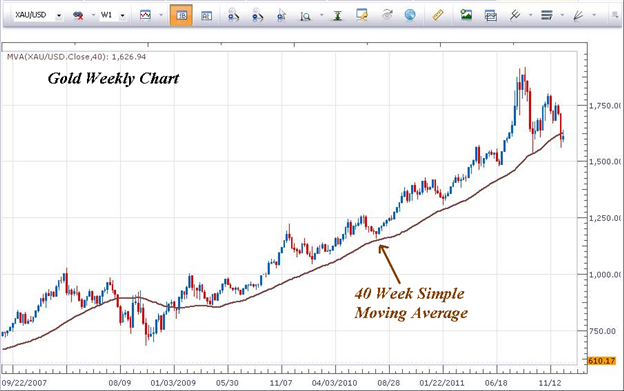
Task: Click the toolbar overflow arrow at far right
Action: [616, 16]
